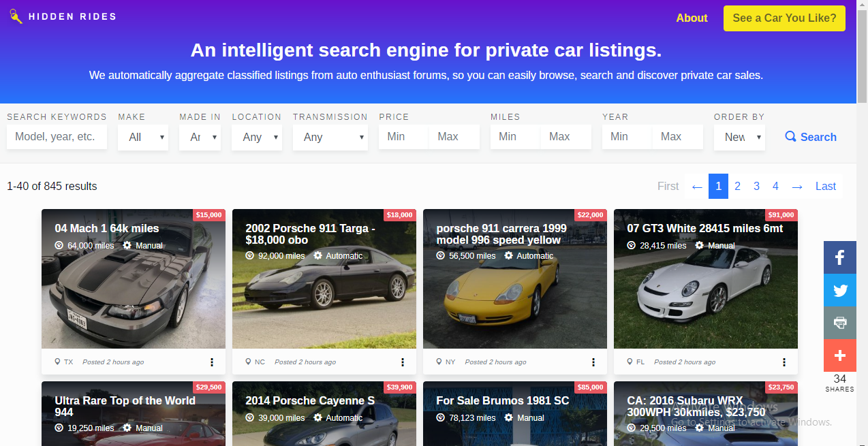The height and width of the screenshot is (446, 868).
Task: Click location pin icon next to NY
Action: tap(439, 362)
